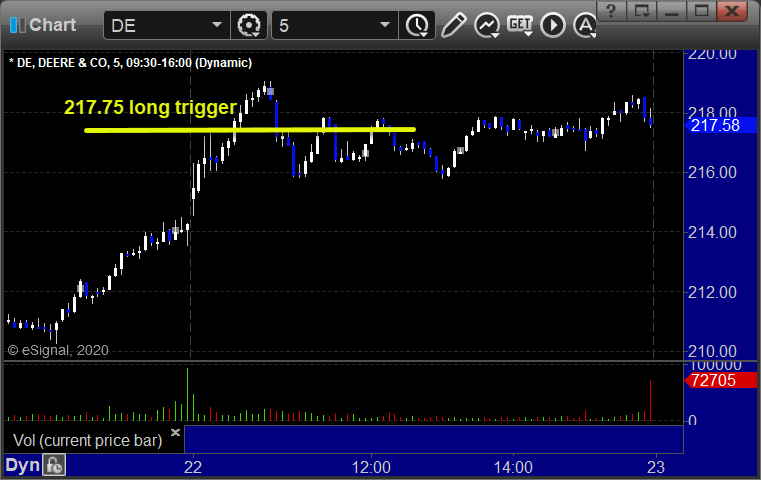
Task: Click the Chart window icon
Action: coord(17,25)
